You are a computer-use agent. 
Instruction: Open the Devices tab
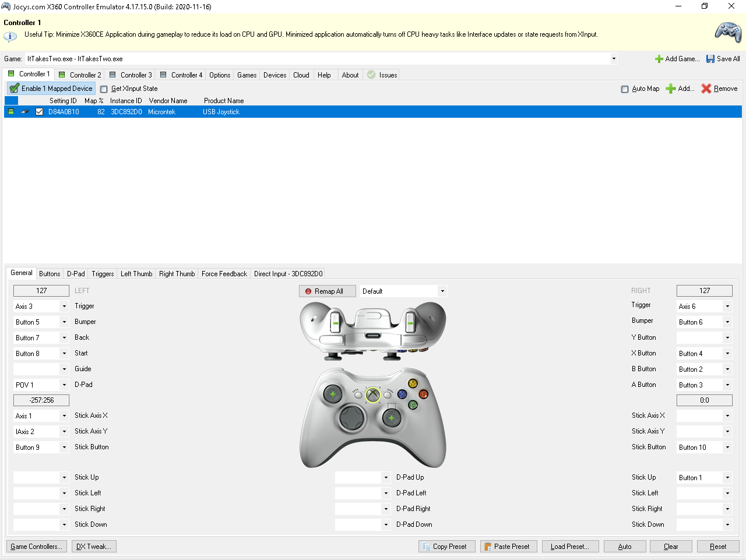point(275,75)
